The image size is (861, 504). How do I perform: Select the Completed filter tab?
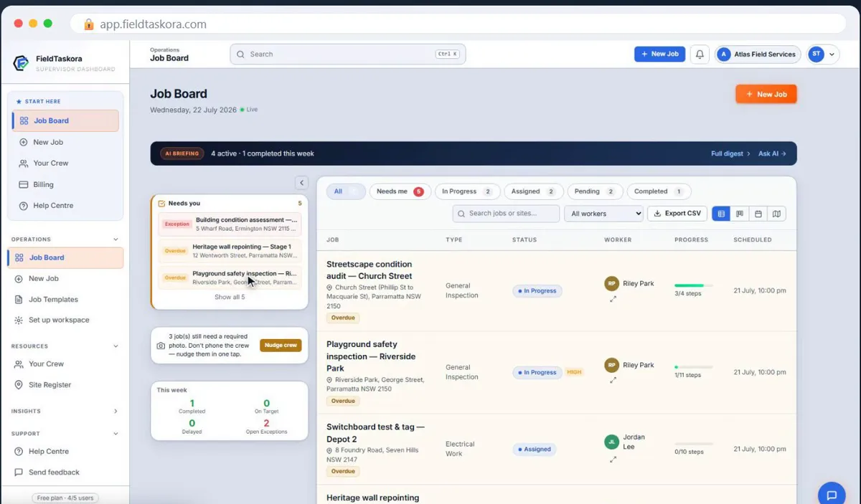(659, 192)
